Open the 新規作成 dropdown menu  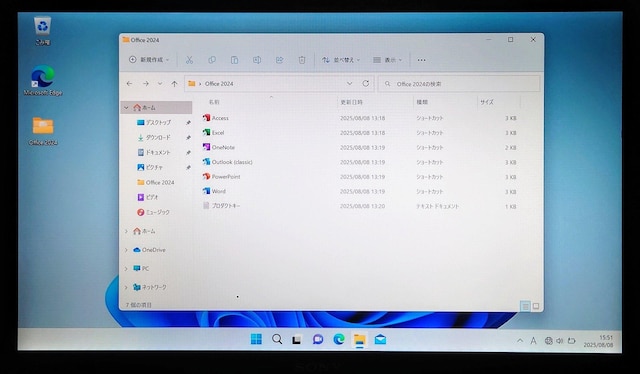149,60
